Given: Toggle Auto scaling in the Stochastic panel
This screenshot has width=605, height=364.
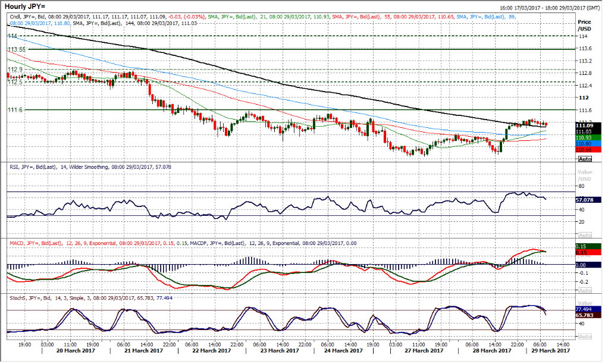Looking at the screenshot, I should click(584, 335).
